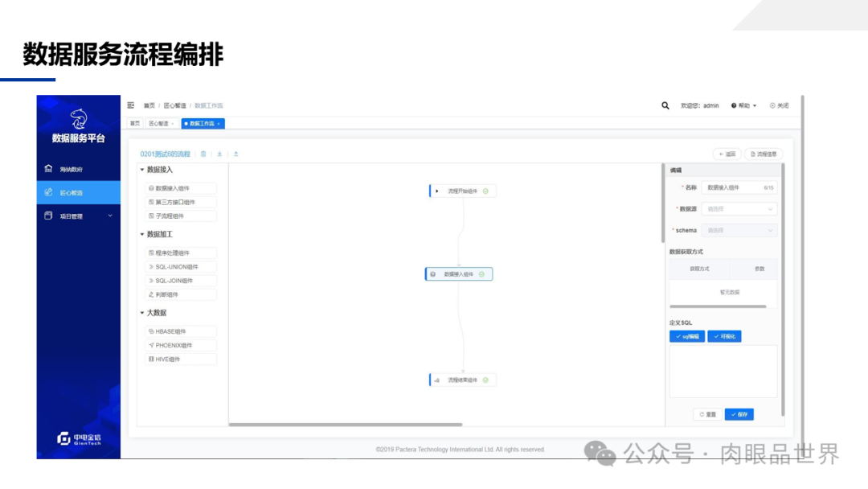Screen dimensions: 868x489
Task: Click the delete trash icon beside the flow name
Action: pos(203,154)
